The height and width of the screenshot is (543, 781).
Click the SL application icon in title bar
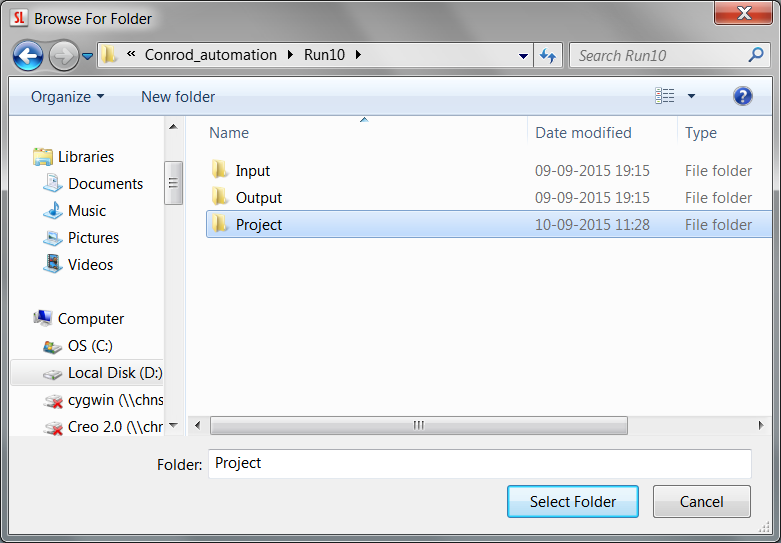click(19, 18)
